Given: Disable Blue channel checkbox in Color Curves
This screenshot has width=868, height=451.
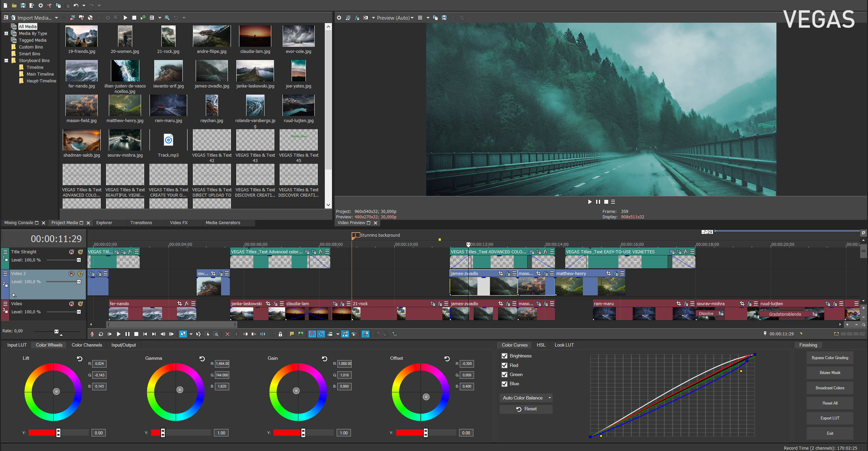Looking at the screenshot, I should [x=505, y=384].
